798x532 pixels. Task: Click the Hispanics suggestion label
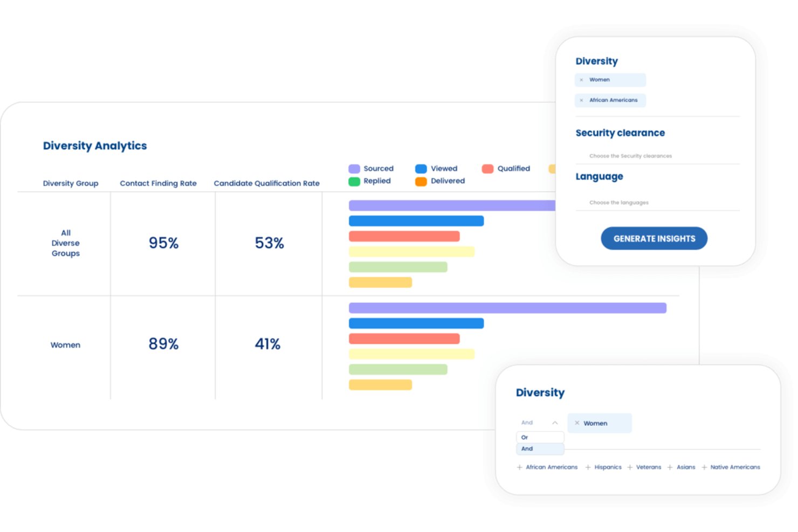tap(608, 467)
